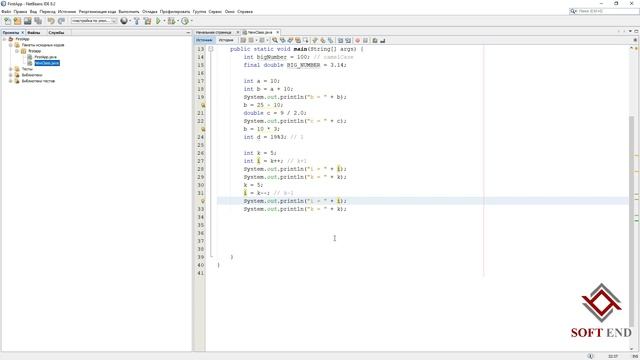Switch to the Start Page editor tab
The width and height of the screenshot is (640, 360).
tap(213, 32)
